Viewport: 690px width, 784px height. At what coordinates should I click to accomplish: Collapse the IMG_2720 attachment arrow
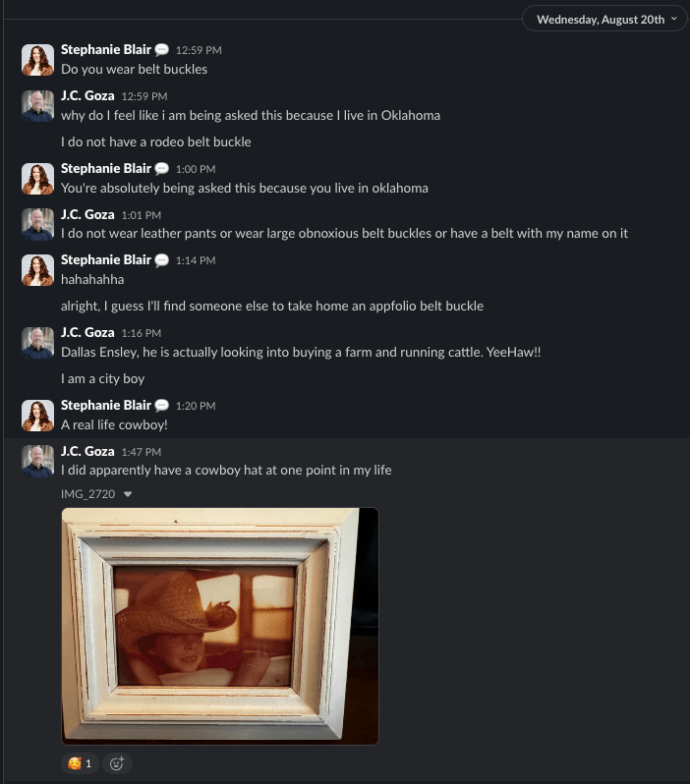pos(128,494)
